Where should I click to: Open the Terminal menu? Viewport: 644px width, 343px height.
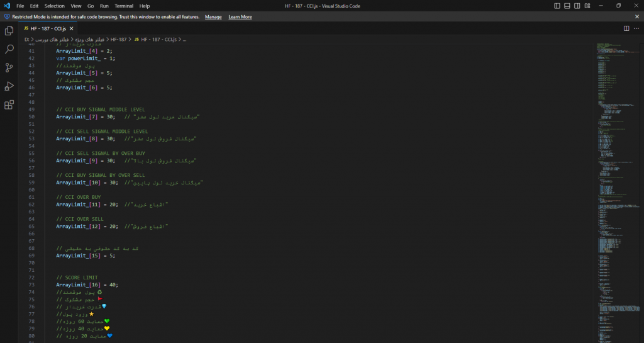click(x=124, y=6)
